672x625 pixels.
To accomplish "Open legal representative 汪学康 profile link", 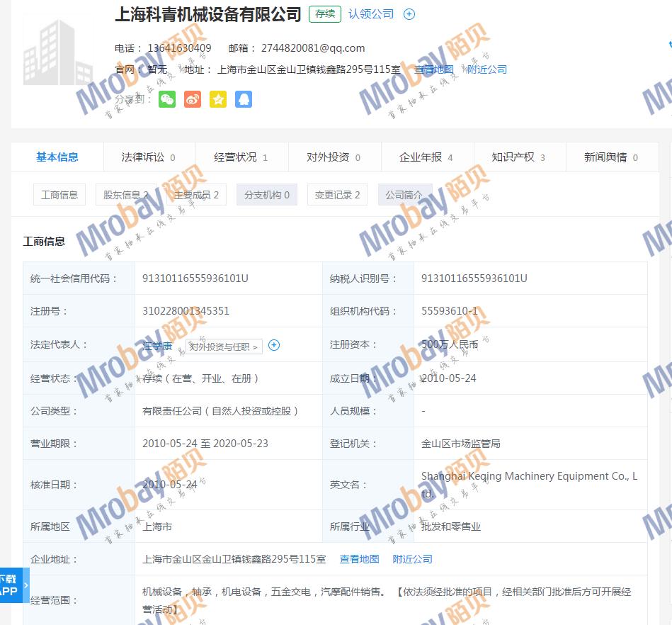I will tap(157, 346).
